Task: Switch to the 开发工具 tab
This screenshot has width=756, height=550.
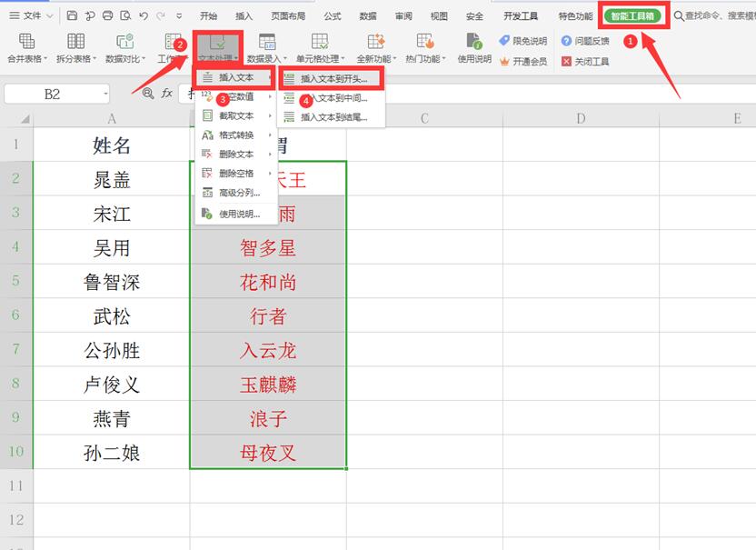Action: point(521,16)
